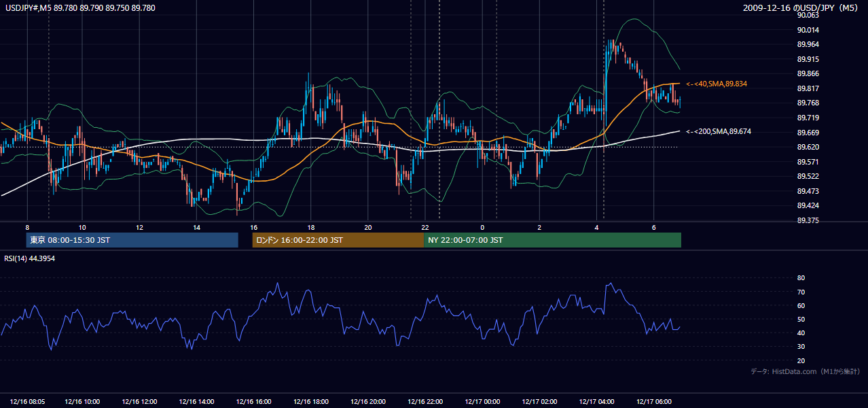Click the RSI(14) 44.3954 indicator label
This screenshot has height=408, width=868.
point(30,258)
